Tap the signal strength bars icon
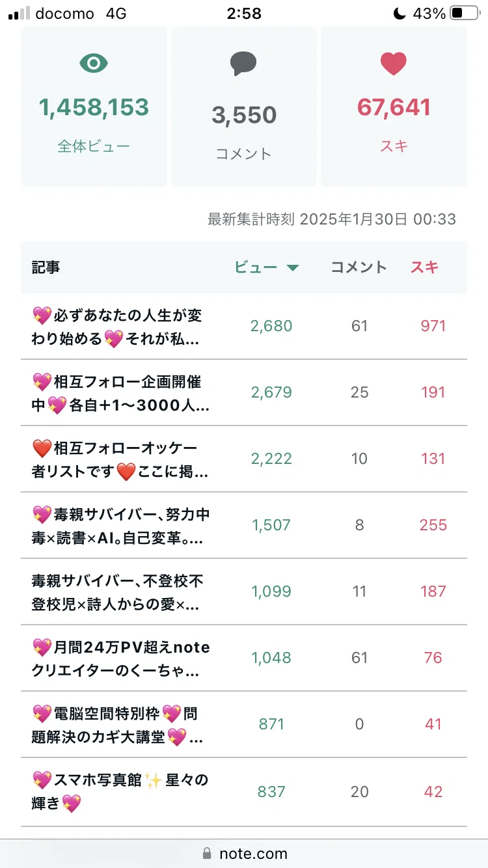The width and height of the screenshot is (488, 868). 19,14
